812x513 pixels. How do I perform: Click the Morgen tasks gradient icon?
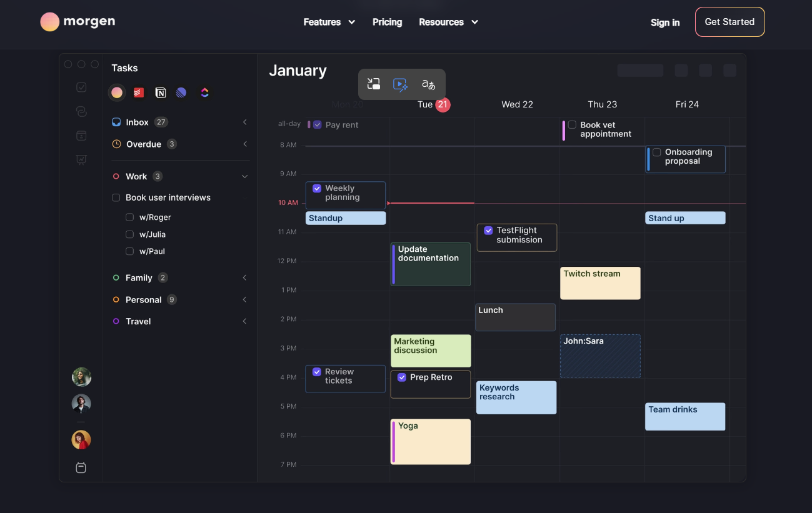[117, 92]
